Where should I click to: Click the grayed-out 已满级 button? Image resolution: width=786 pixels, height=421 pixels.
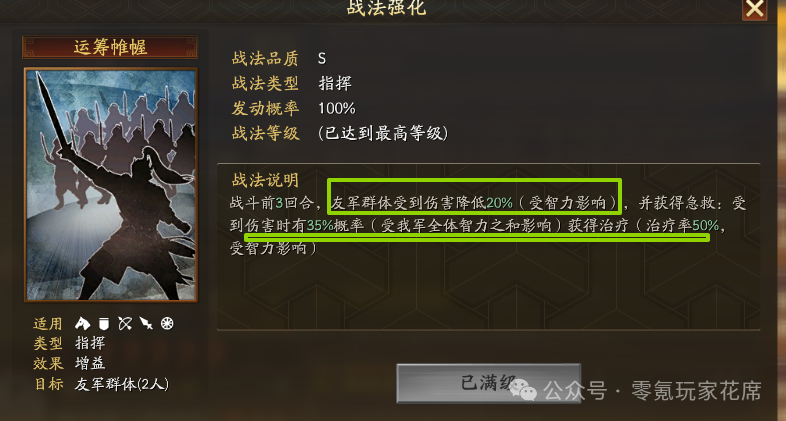(x=488, y=383)
